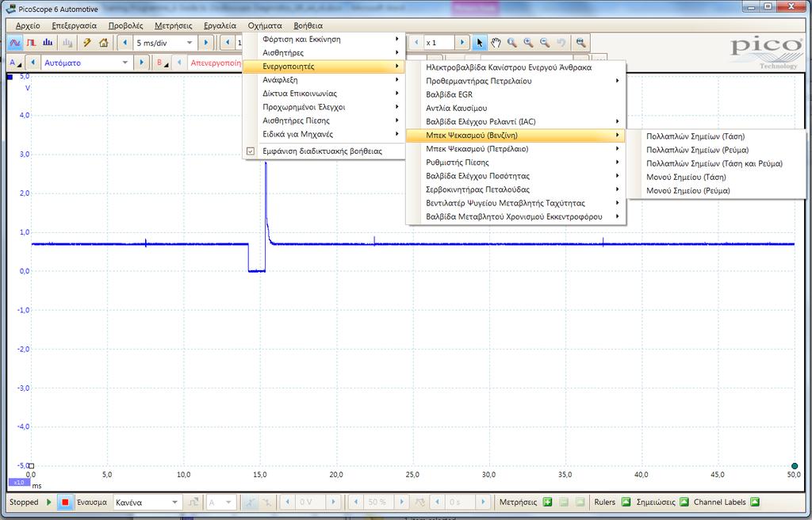Increase channel A range with right arrow
Image resolution: width=812 pixels, height=520 pixels.
coord(141,63)
